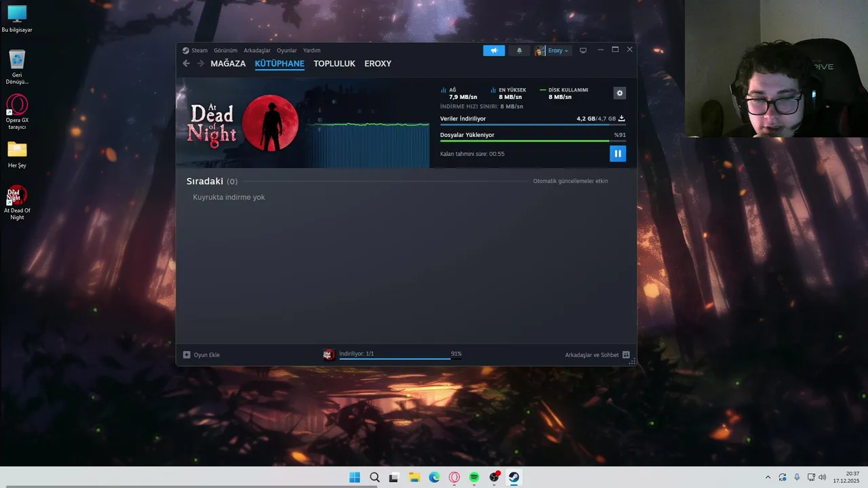Select the Opera GX tarayıcı desktop shortcut
Screen dimensions: 868x488
(17, 112)
